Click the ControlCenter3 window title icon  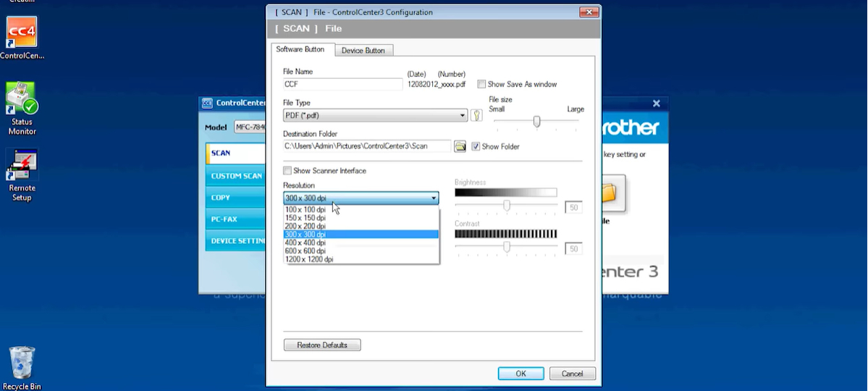207,103
